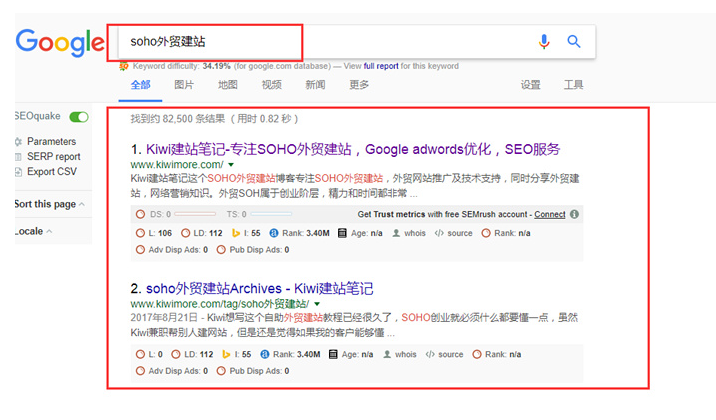The height and width of the screenshot is (420, 716).
Task: Click Adv Disp Ads icon for result 1
Action: pyautogui.click(x=140, y=250)
